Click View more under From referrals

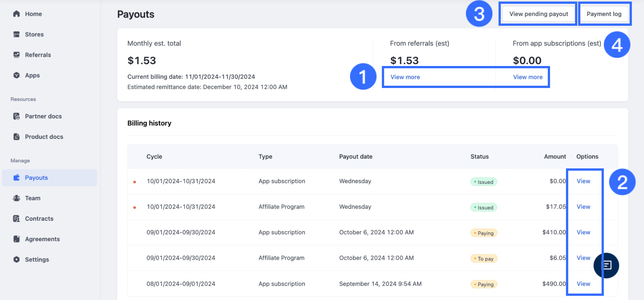click(x=405, y=77)
